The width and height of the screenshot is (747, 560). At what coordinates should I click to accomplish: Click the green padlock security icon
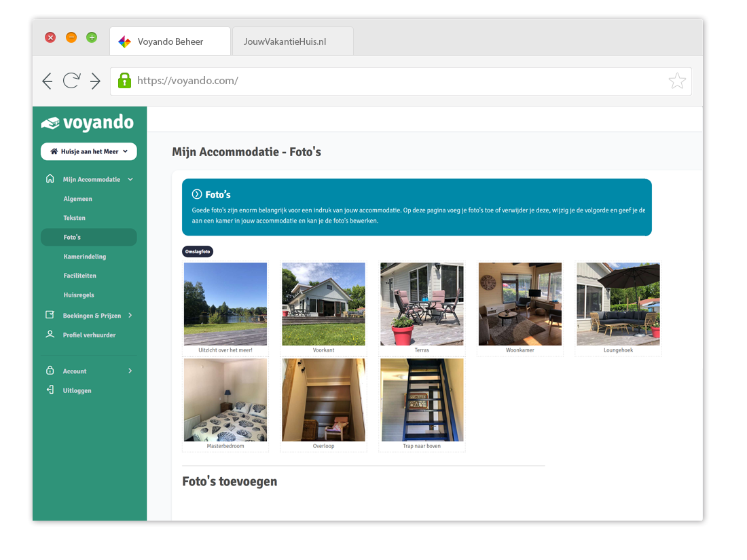coord(124,81)
